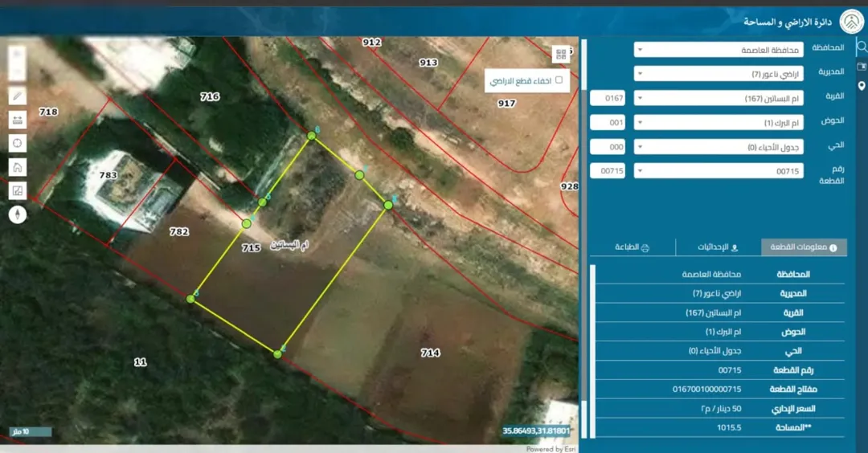
Task: Reset map orientation with compass
Action: point(17,214)
